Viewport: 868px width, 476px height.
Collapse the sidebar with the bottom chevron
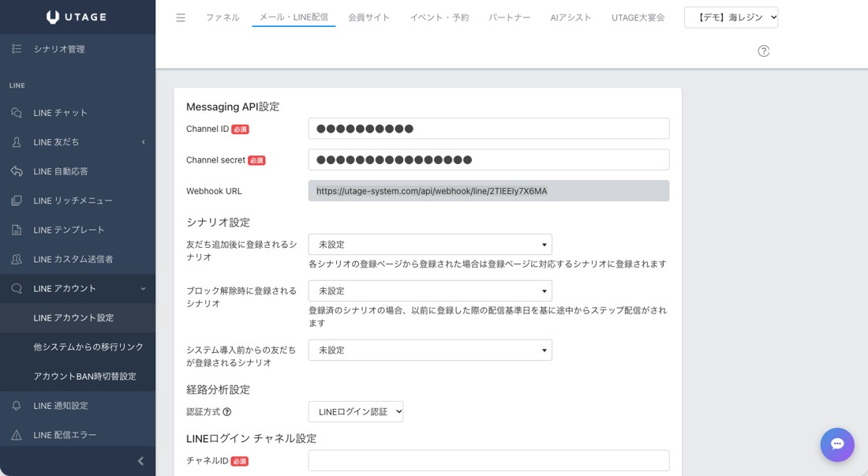[x=140, y=461]
